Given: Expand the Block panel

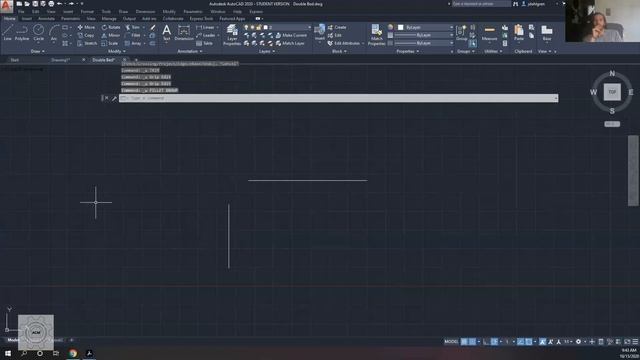Looking at the screenshot, I should click(x=339, y=51).
